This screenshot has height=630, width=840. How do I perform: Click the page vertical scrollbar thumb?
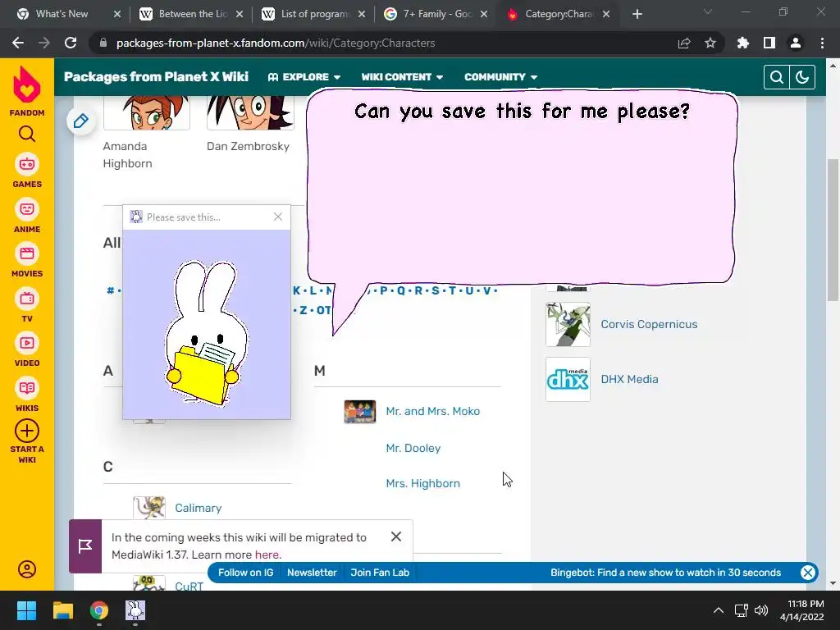[833, 231]
